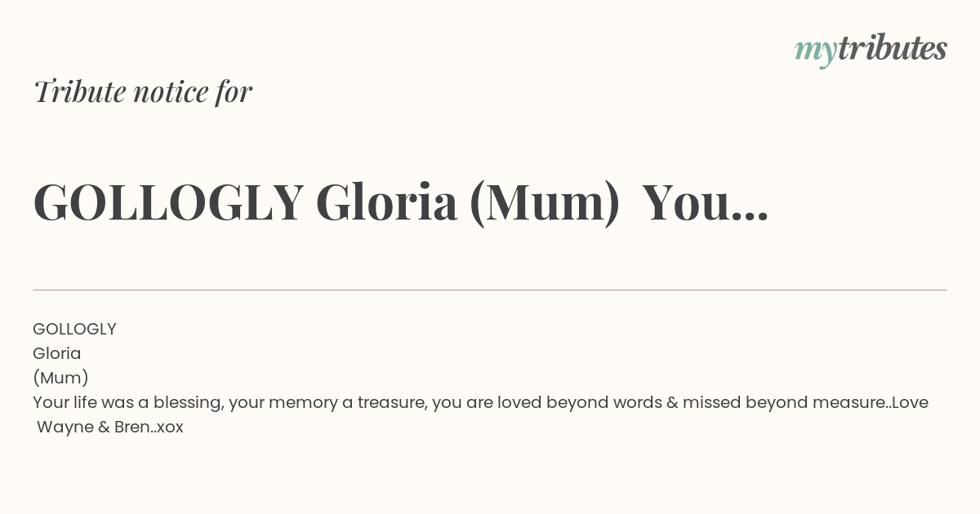980x514 pixels.
Task: Click the large bold word "Gloria"
Action: click(386, 202)
